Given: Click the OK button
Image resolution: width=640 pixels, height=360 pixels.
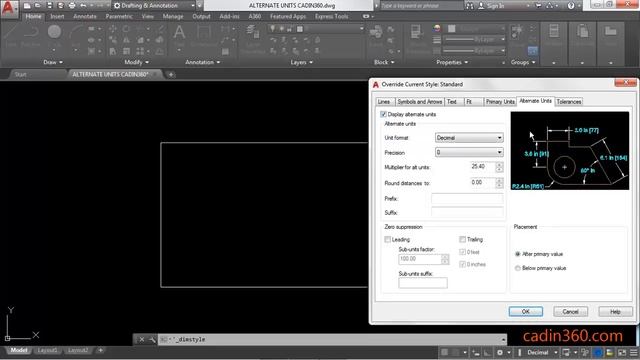Looking at the screenshot, I should 526,311.
